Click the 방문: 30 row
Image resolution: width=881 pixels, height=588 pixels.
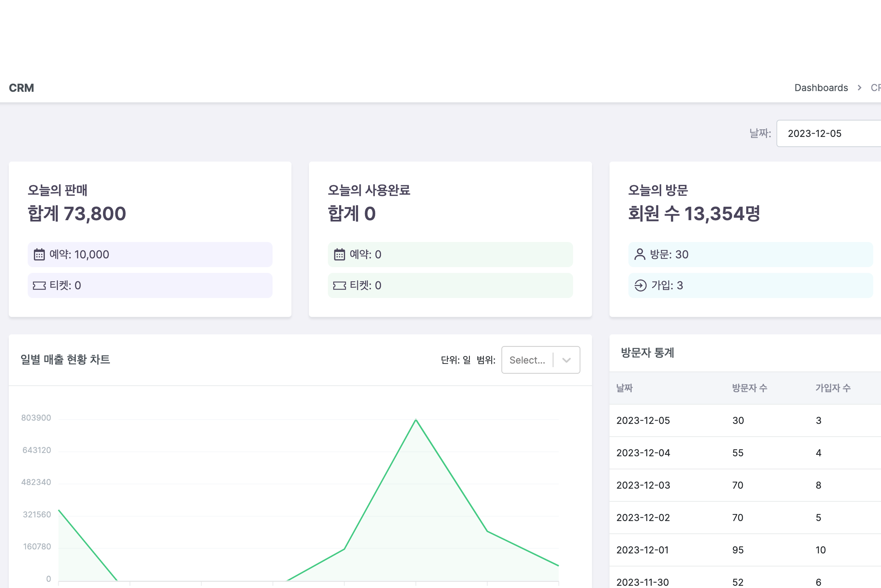751,255
